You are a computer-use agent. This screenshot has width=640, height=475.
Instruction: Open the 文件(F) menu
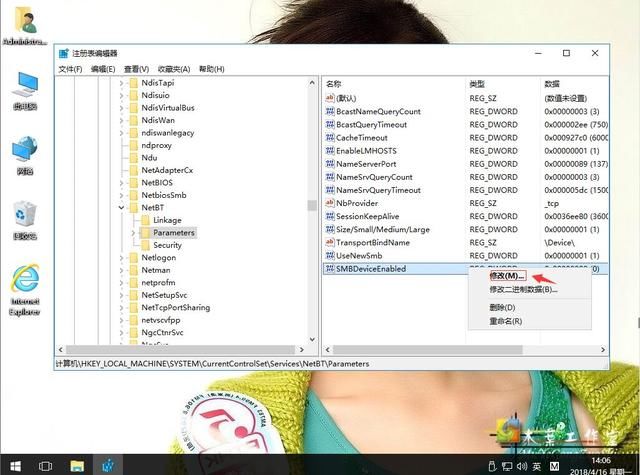(x=70, y=69)
